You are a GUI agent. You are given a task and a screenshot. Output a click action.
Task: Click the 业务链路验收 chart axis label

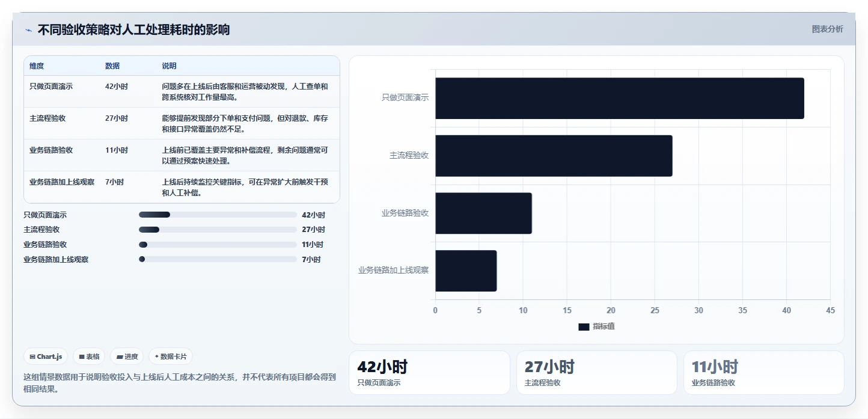(x=405, y=213)
